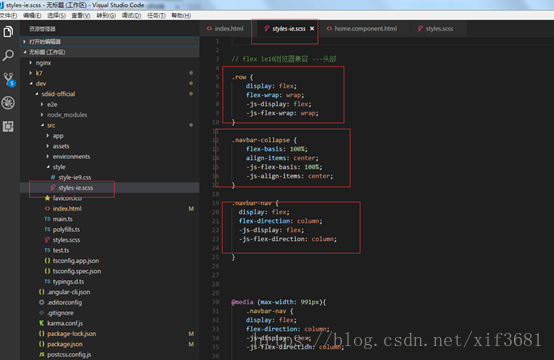Open the Selection menu
This screenshot has height=360, width=554.
pos(57,16)
